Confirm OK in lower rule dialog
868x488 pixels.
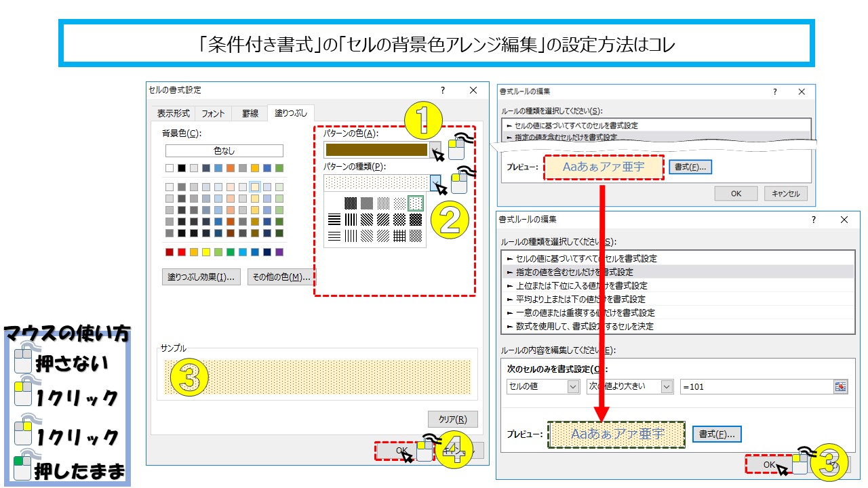pos(769,464)
